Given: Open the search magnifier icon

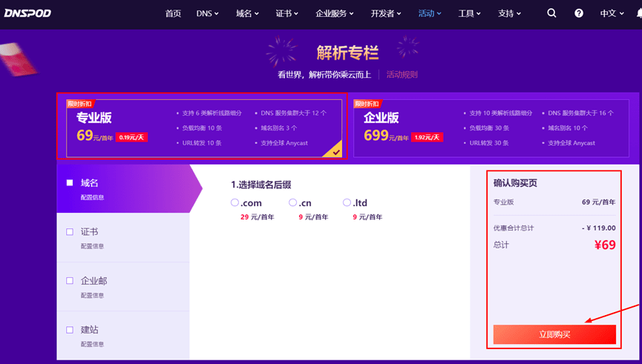Looking at the screenshot, I should click(x=551, y=13).
